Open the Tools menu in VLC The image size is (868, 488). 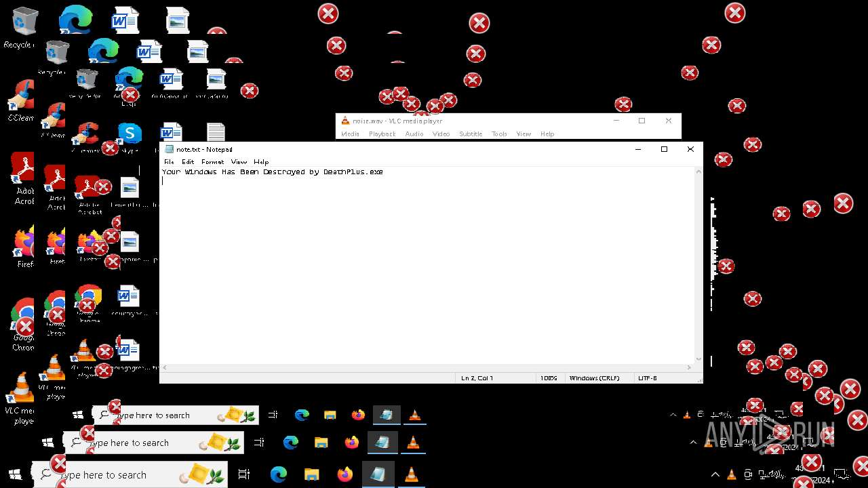500,134
